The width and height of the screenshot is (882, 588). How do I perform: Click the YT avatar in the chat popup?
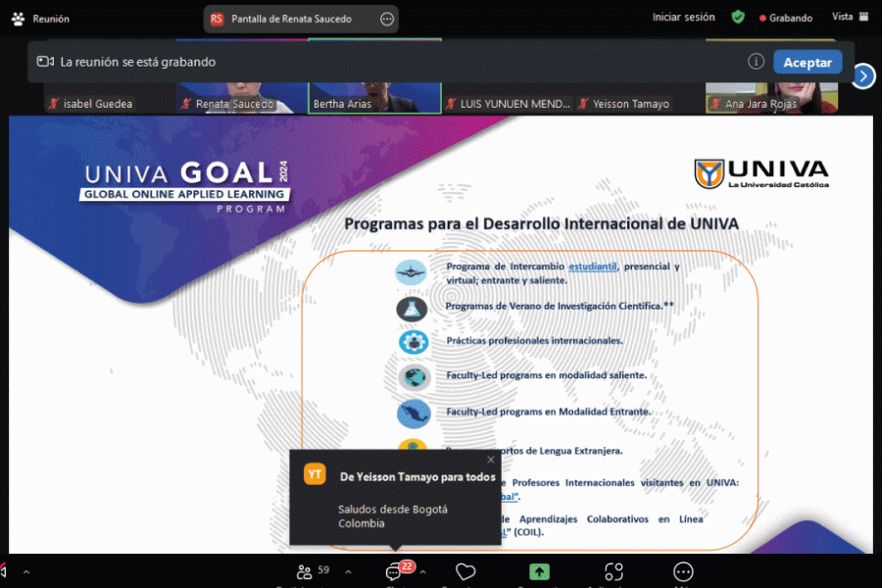pos(315,474)
